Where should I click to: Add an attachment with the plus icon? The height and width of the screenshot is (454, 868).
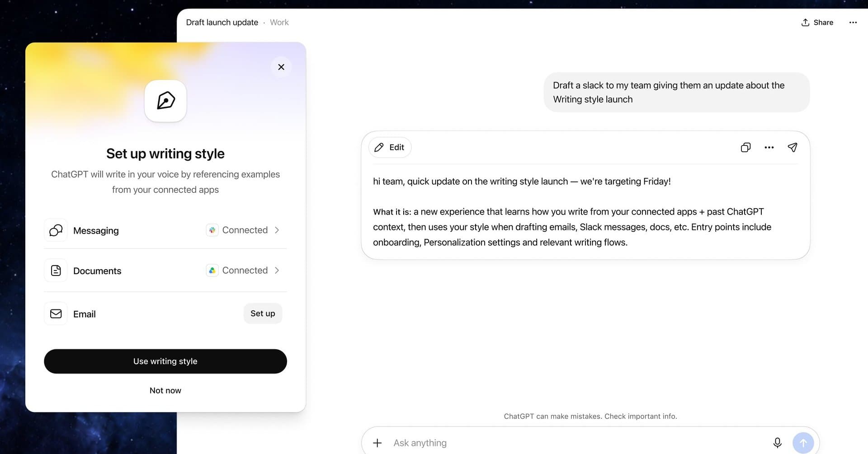click(377, 443)
